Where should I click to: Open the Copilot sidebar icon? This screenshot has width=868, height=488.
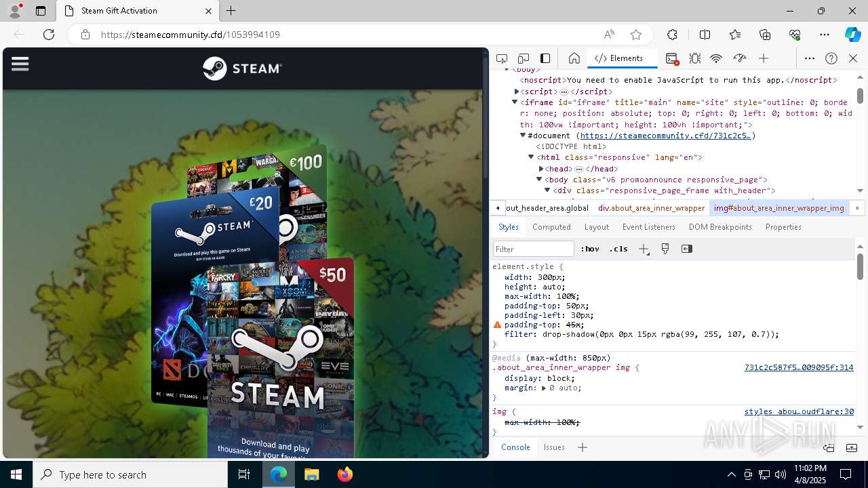852,35
